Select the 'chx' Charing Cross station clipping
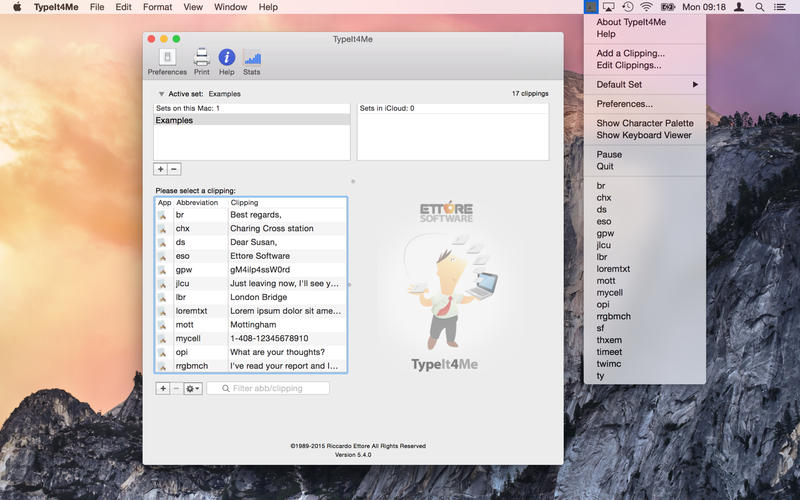The height and width of the screenshot is (500, 800). tap(250, 228)
